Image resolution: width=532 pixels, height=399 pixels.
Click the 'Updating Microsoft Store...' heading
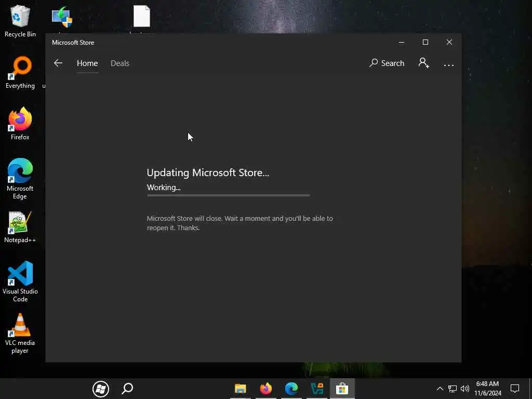click(208, 172)
